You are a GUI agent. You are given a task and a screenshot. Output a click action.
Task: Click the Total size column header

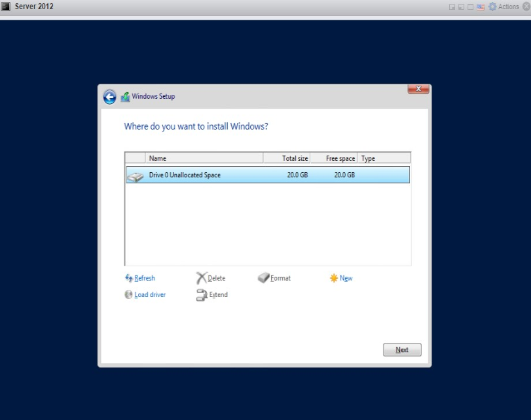point(287,158)
